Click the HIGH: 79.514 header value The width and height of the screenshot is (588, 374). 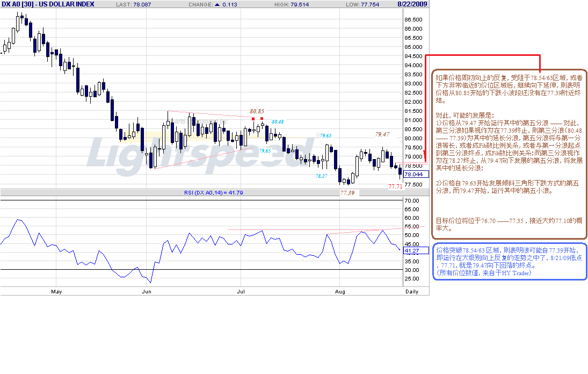click(x=292, y=4)
